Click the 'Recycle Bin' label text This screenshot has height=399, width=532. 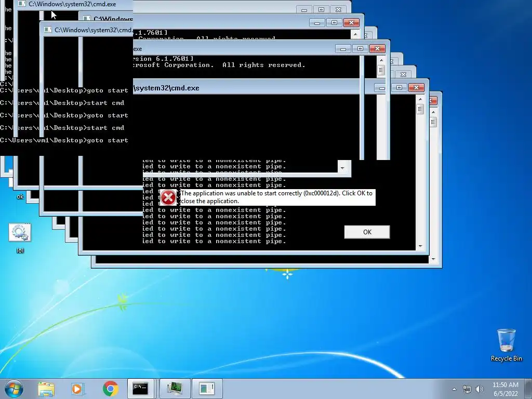click(506, 358)
